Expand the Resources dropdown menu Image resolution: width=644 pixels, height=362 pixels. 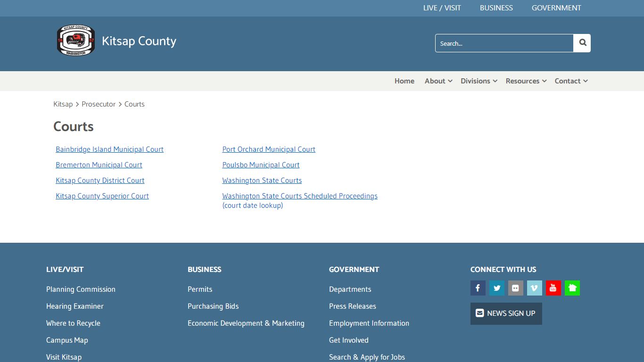(x=526, y=81)
